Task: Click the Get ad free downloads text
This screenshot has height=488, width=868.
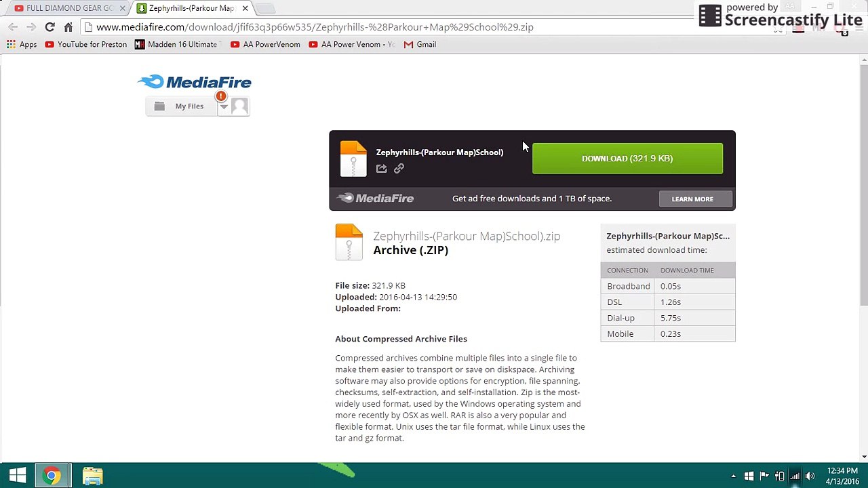Action: [532, 199]
